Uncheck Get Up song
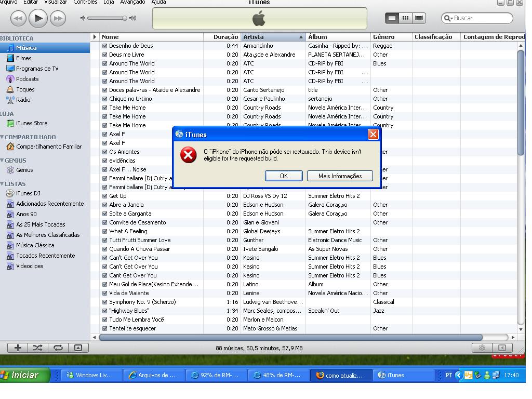Viewport: 532px width, 399px height. click(x=105, y=196)
